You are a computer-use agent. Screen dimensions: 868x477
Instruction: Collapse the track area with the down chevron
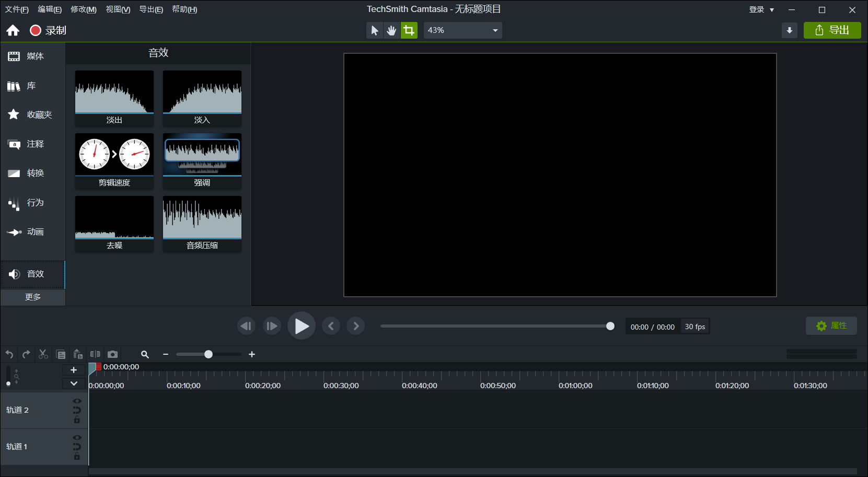(x=74, y=383)
